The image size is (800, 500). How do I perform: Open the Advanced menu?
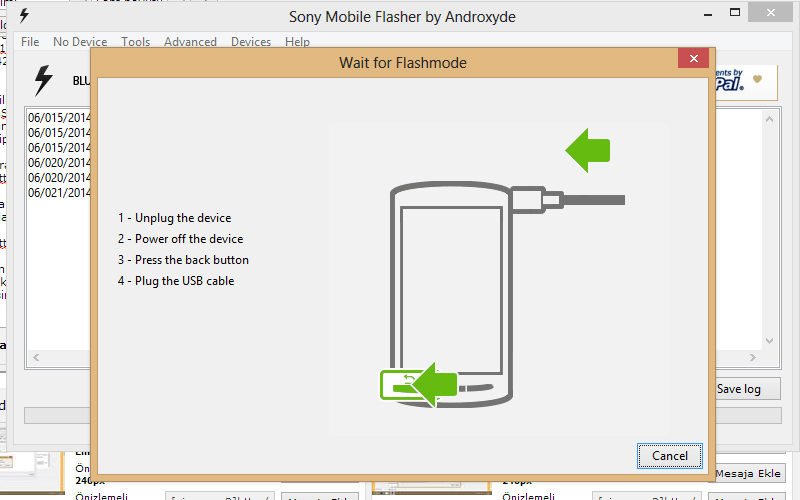pyautogui.click(x=190, y=42)
